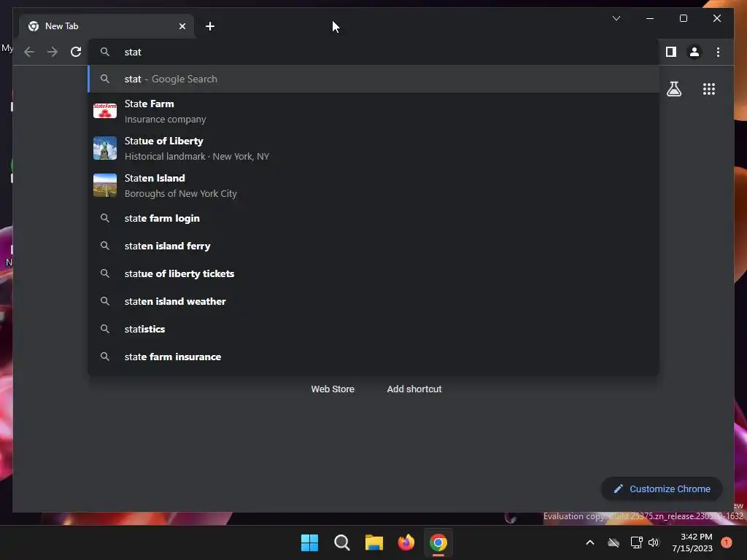Open File Explorer from taskbar
Viewport: 747px width, 560px height.
pos(374,542)
